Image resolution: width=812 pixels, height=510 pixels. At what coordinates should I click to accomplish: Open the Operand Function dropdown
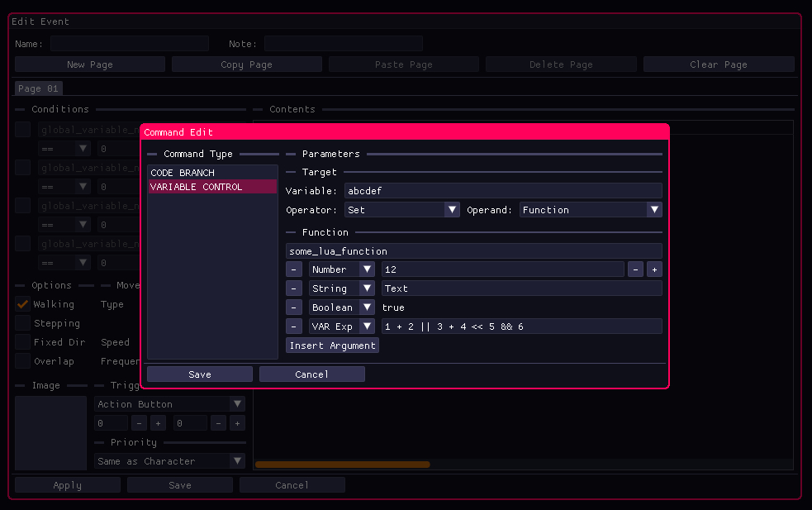coord(591,210)
